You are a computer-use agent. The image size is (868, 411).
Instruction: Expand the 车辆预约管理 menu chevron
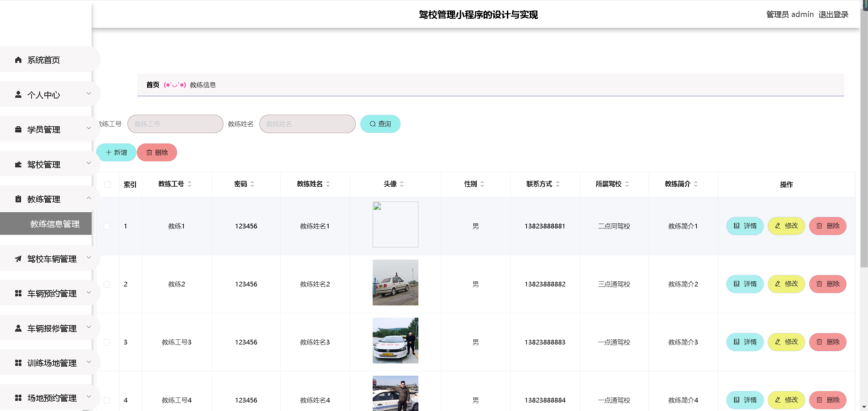tap(89, 292)
